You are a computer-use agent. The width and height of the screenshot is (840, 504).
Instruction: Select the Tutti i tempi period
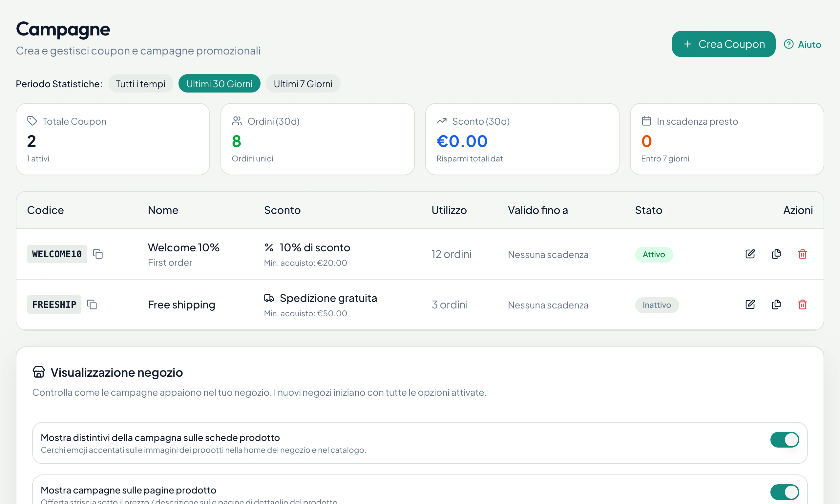click(x=140, y=84)
